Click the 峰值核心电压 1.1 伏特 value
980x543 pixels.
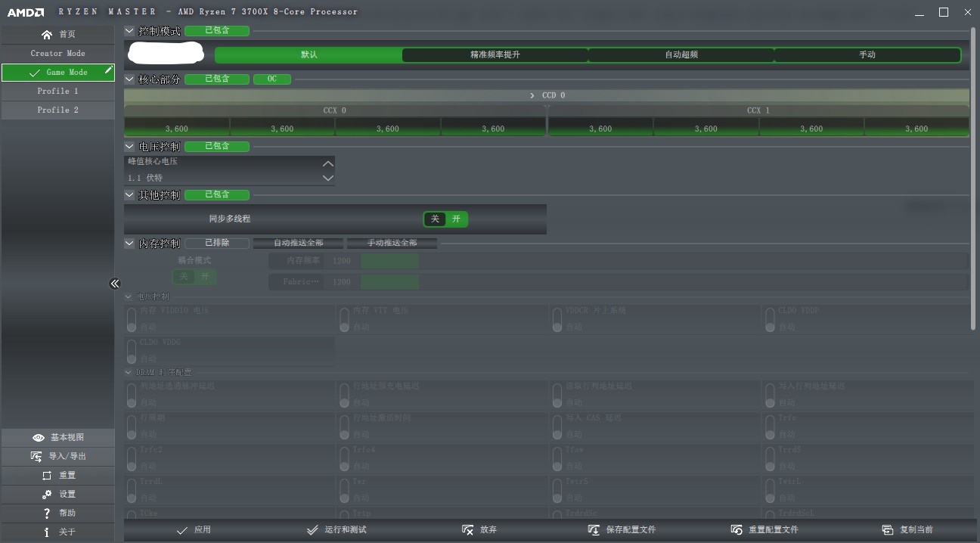[x=145, y=178]
